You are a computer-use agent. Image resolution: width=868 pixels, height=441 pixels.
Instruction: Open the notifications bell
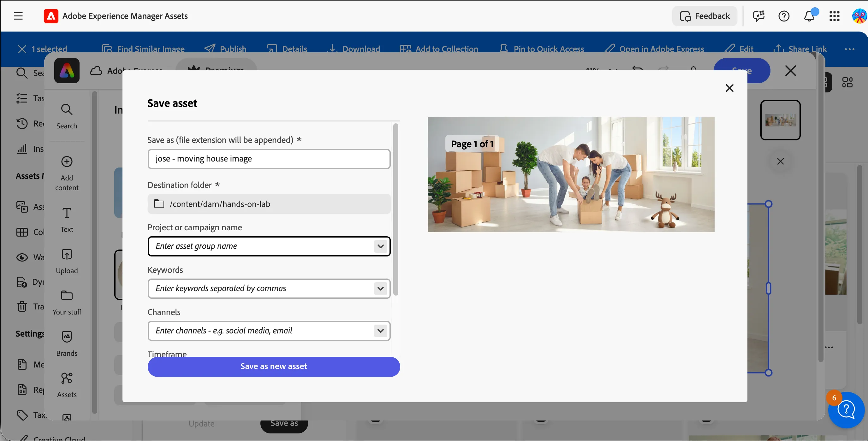tap(809, 16)
